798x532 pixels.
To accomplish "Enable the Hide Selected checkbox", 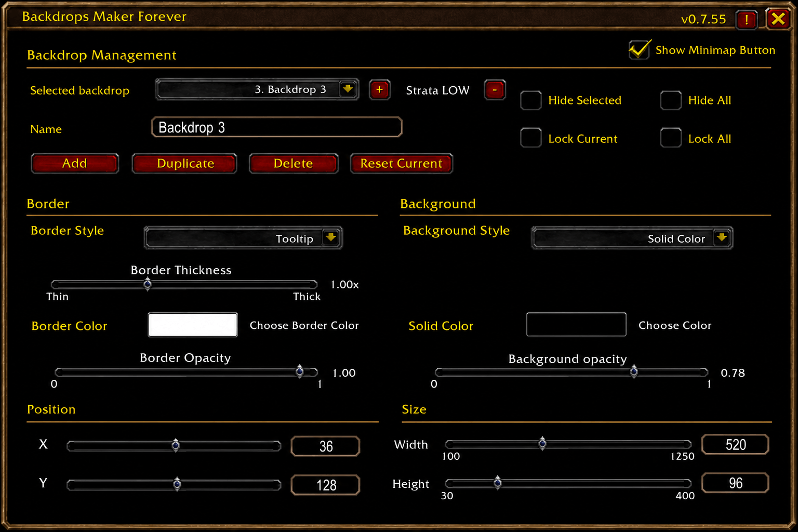I will 531,100.
